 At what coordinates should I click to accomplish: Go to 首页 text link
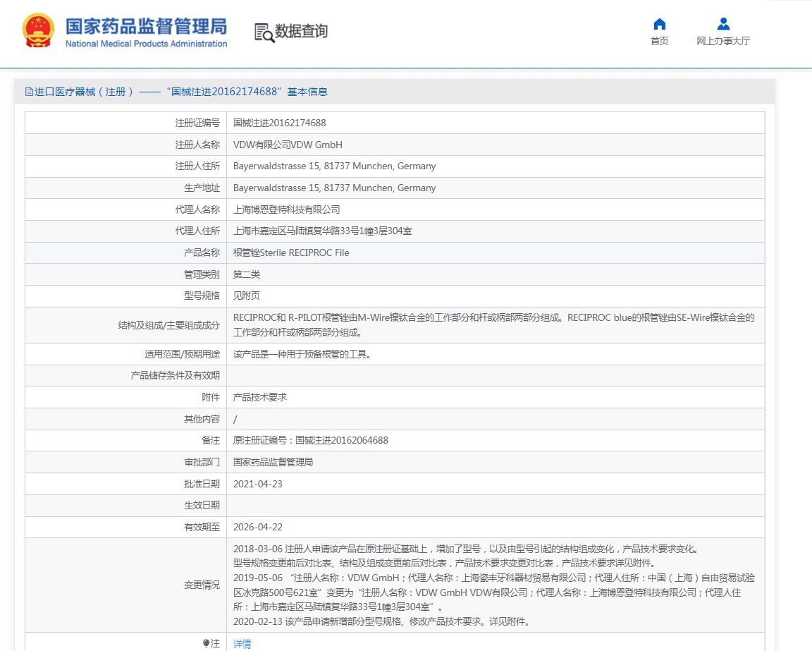[659, 41]
